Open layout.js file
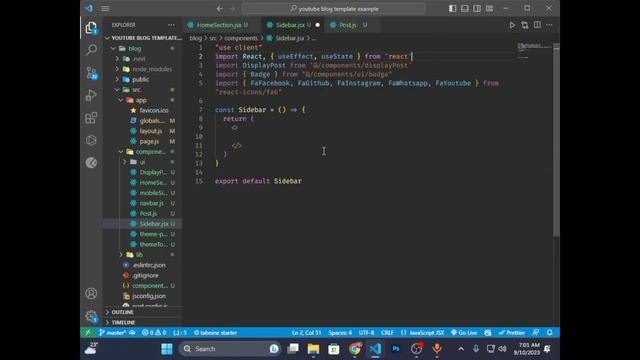The width and height of the screenshot is (640, 360). (x=151, y=131)
